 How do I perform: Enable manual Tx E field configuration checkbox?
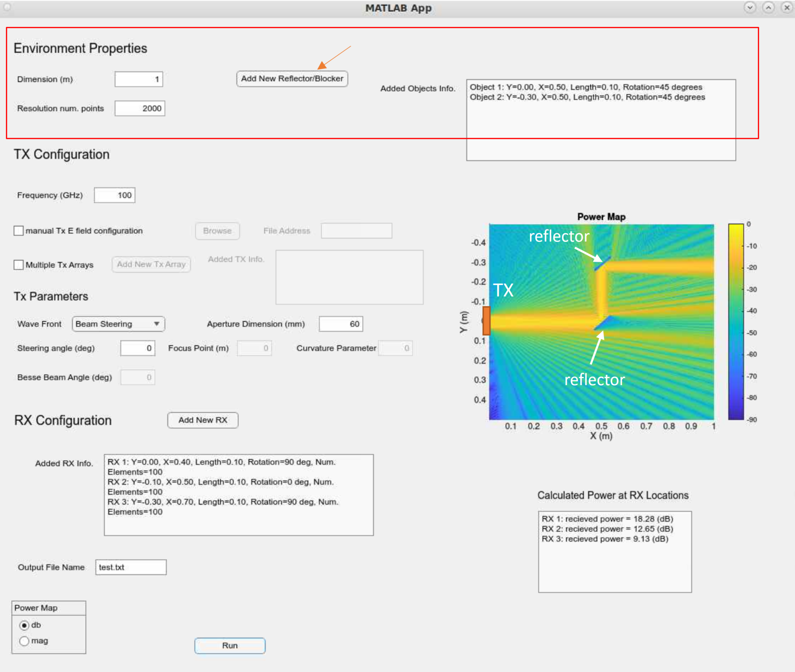pos(18,231)
